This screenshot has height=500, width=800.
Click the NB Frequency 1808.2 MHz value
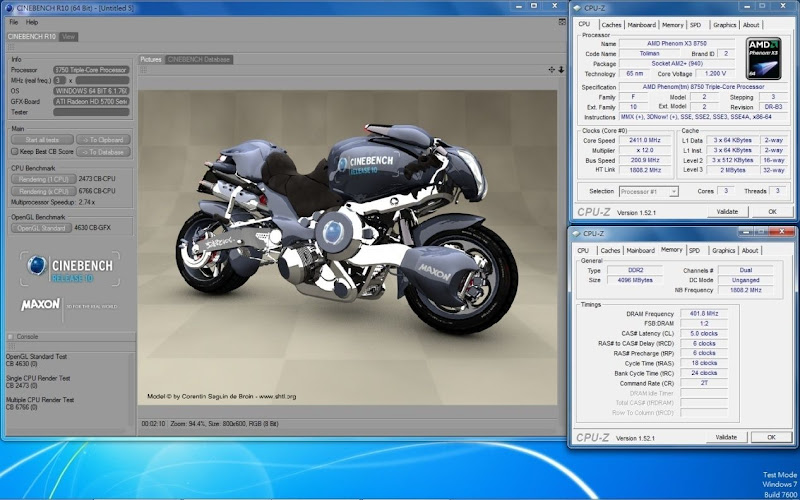coord(745,290)
